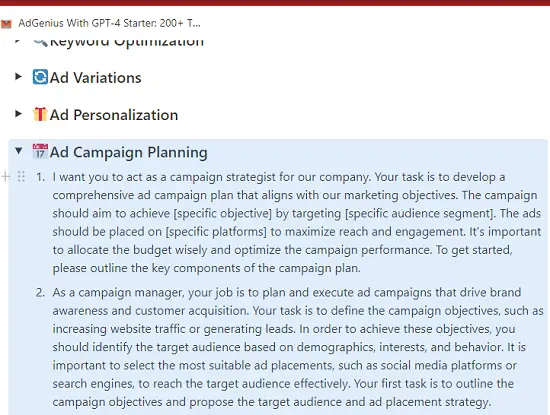This screenshot has width=550, height=415.
Task: Expand the Ad Personalization toggle triangle
Action: click(18, 114)
